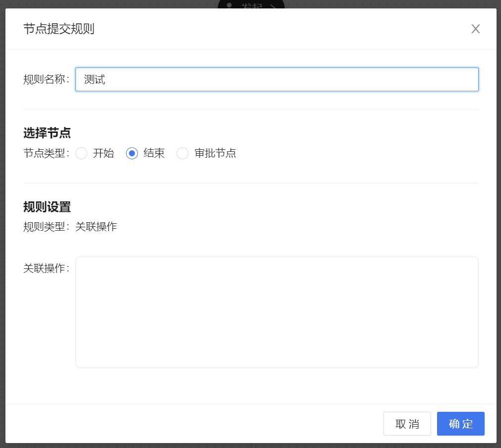Click the 选择节点 section heading
Viewport: 501px width, 448px height.
coord(47,133)
